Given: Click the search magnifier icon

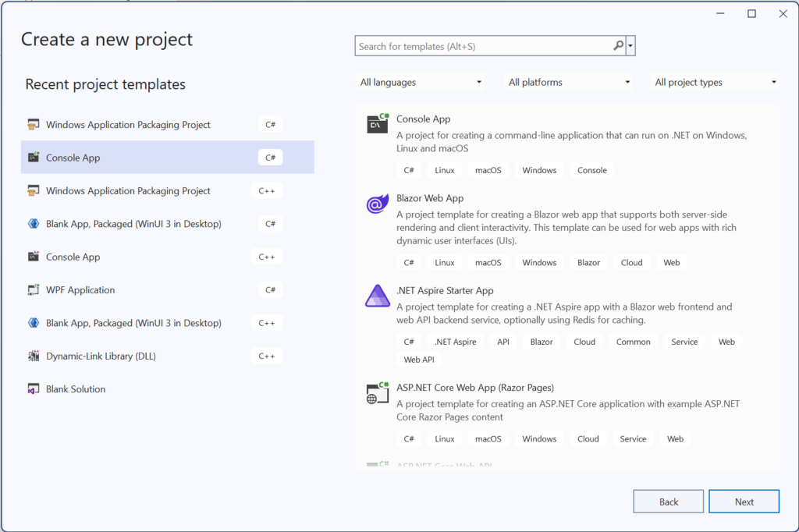Looking at the screenshot, I should (618, 46).
